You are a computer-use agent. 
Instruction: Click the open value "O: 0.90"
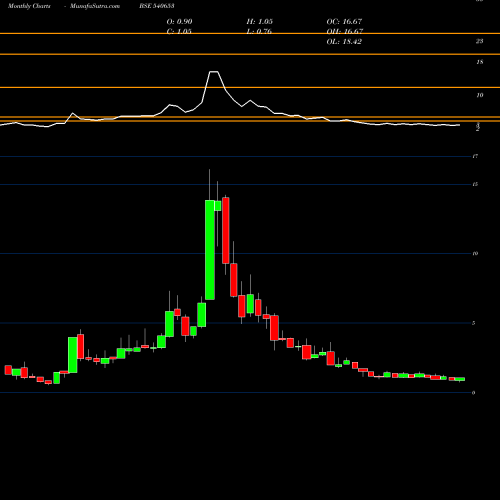pyautogui.click(x=179, y=21)
